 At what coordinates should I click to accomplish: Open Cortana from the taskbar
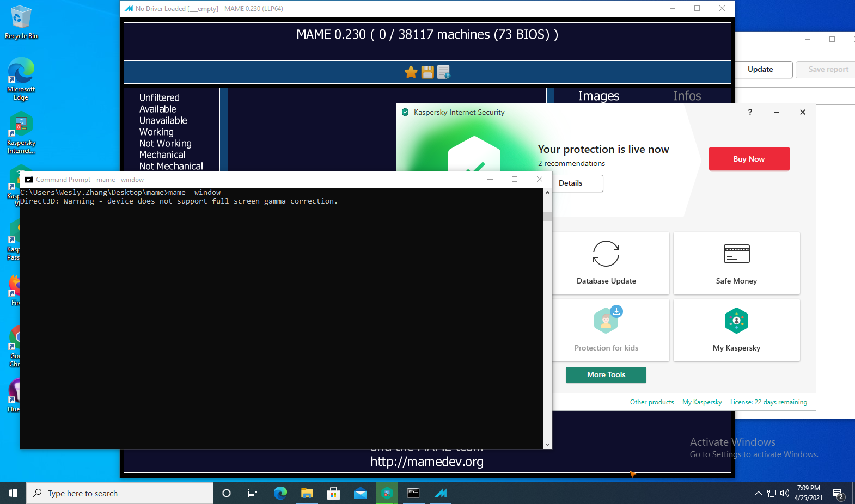227,493
